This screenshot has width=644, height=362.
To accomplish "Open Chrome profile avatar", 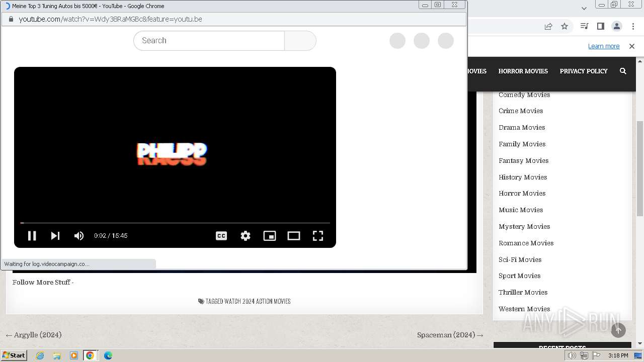I will pos(617,26).
